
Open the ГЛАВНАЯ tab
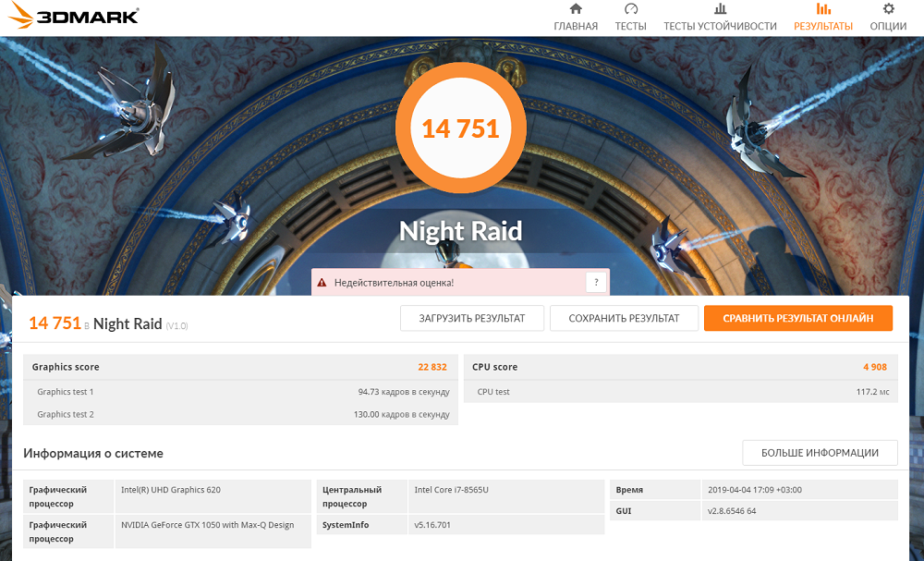click(576, 26)
